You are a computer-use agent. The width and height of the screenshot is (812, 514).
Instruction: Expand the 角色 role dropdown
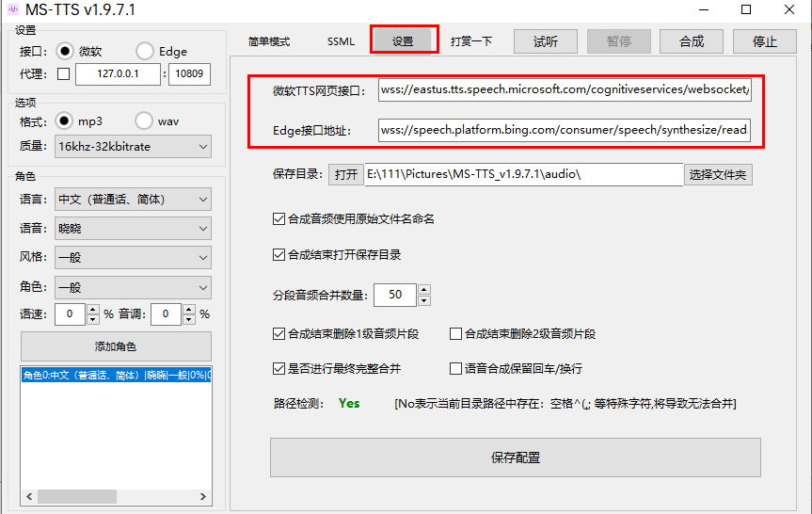pyautogui.click(x=133, y=287)
